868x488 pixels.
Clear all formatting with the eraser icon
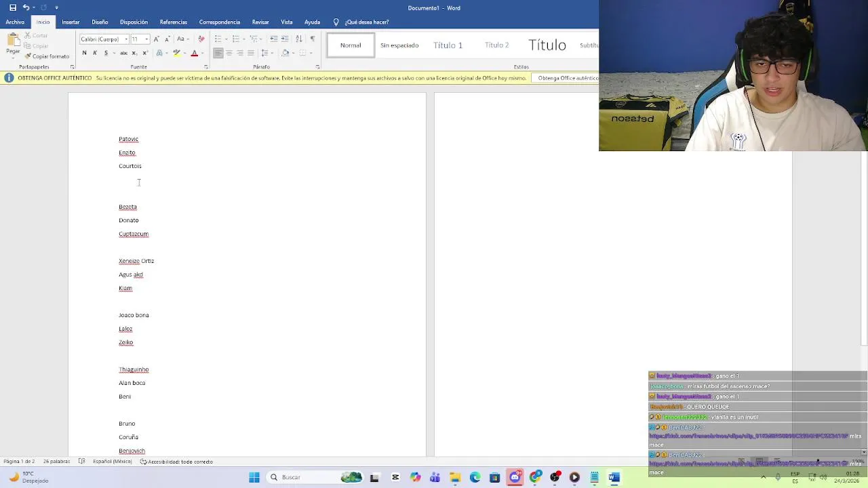(x=201, y=39)
